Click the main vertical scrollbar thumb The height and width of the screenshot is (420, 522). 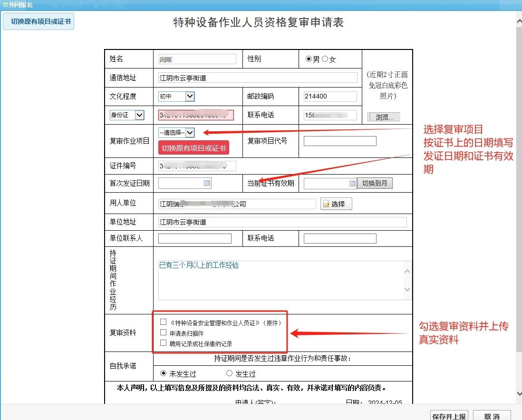coord(519,189)
